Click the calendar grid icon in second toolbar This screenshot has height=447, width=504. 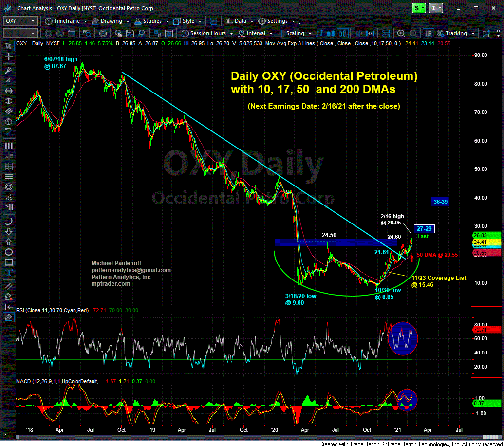(72, 33)
